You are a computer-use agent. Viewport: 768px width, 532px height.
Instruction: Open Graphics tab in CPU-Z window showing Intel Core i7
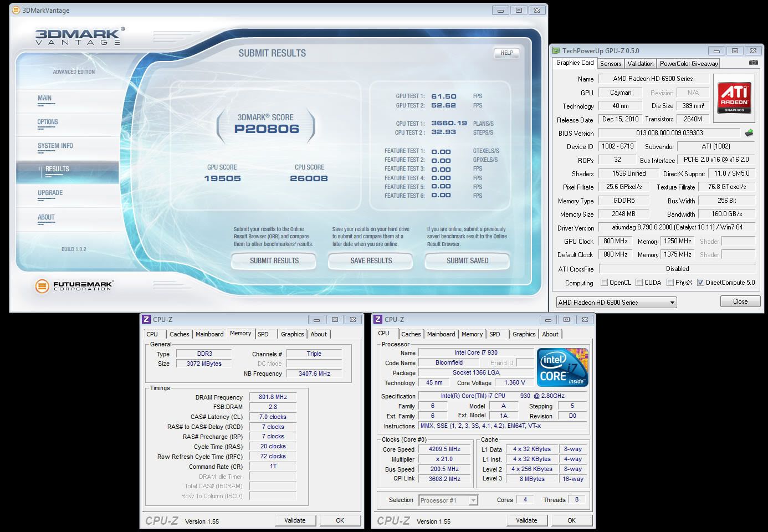click(x=524, y=334)
